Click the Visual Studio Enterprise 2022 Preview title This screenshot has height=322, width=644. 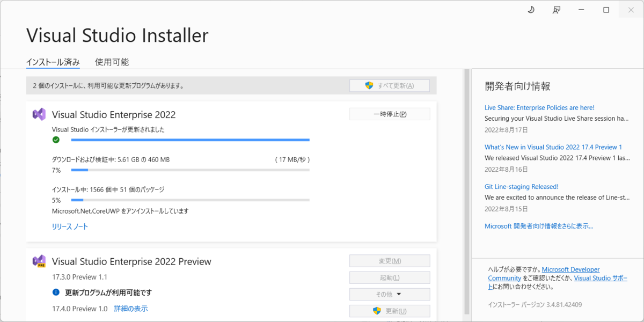click(131, 261)
